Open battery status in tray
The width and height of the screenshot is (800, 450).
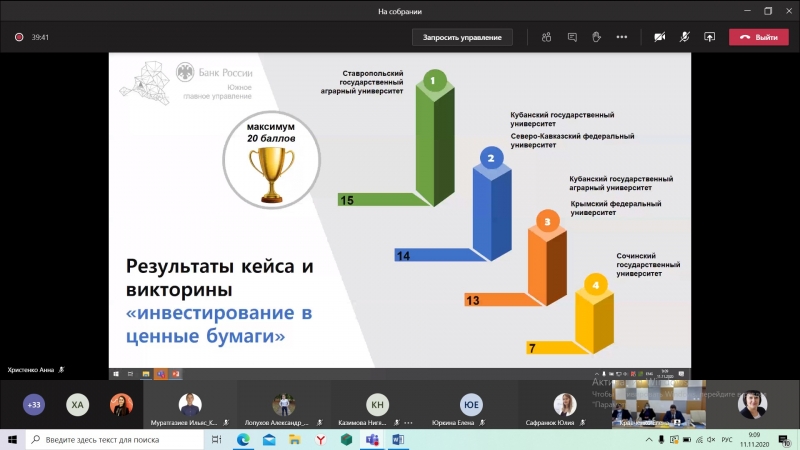click(687, 439)
